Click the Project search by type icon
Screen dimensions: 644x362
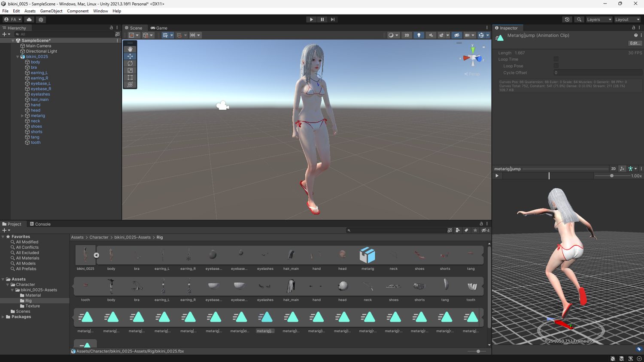click(458, 230)
